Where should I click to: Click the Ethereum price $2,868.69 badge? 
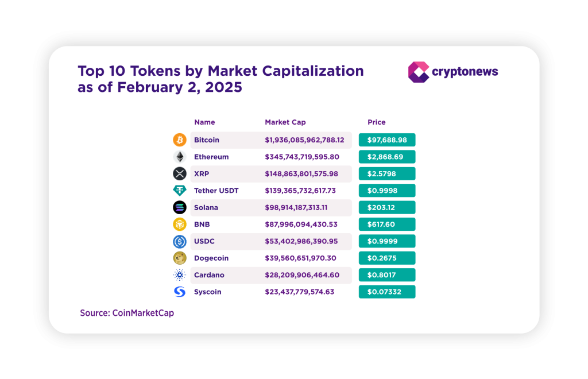(387, 157)
